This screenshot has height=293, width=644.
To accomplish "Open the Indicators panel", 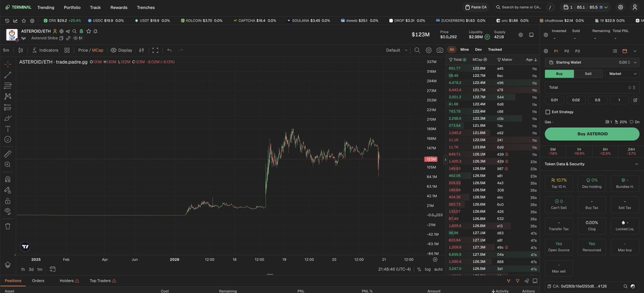I will (45, 50).
